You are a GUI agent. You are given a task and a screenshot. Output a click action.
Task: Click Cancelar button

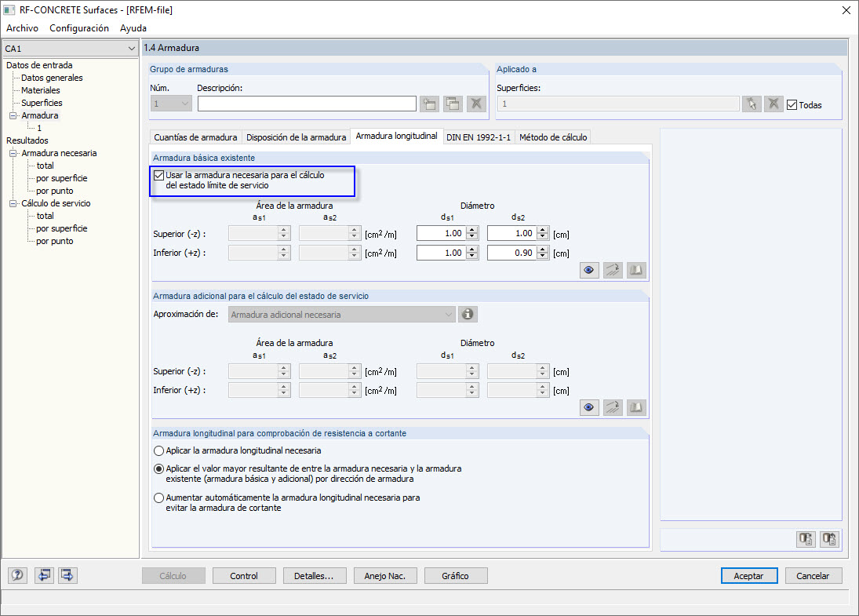(x=813, y=576)
